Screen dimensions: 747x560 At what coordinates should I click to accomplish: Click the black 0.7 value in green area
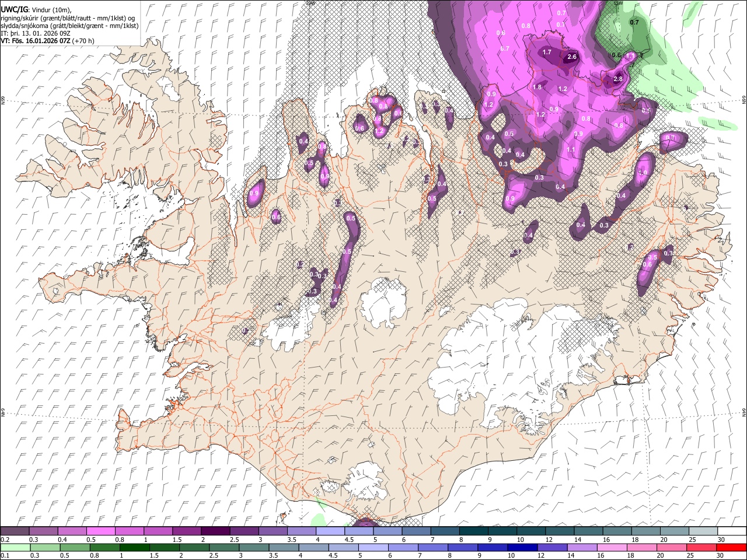pos(634,22)
